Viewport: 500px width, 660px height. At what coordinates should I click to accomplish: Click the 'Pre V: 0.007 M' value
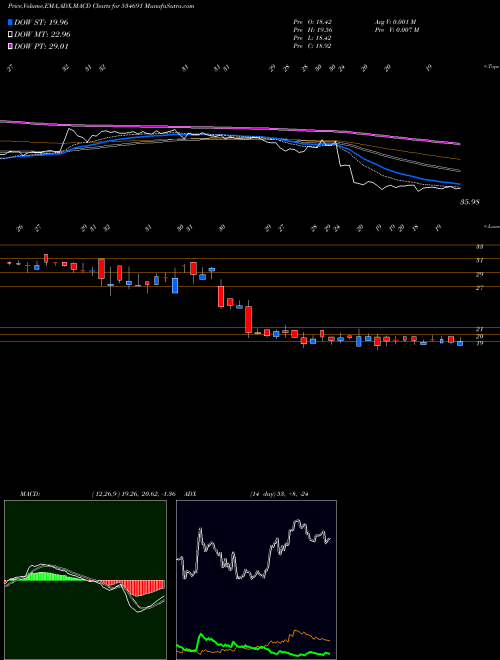tap(396, 30)
